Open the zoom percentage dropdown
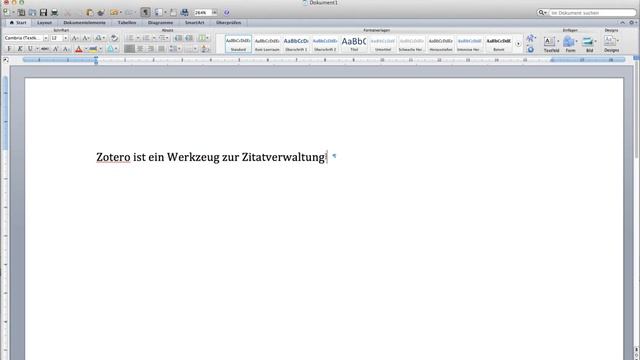Image resolution: width=640 pixels, height=360 pixels. click(215, 13)
